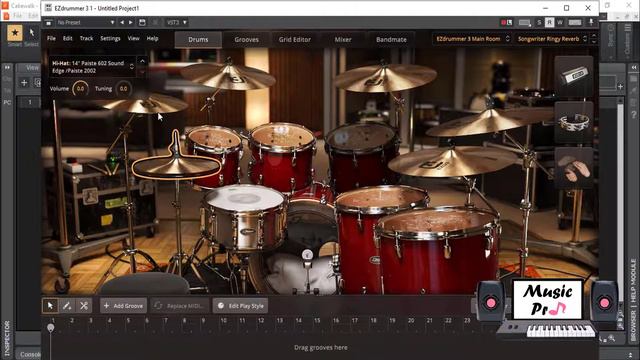Screen dimensions: 640x360
Task: Collapse Cakewalk right panel double arrow
Action: coord(634,67)
